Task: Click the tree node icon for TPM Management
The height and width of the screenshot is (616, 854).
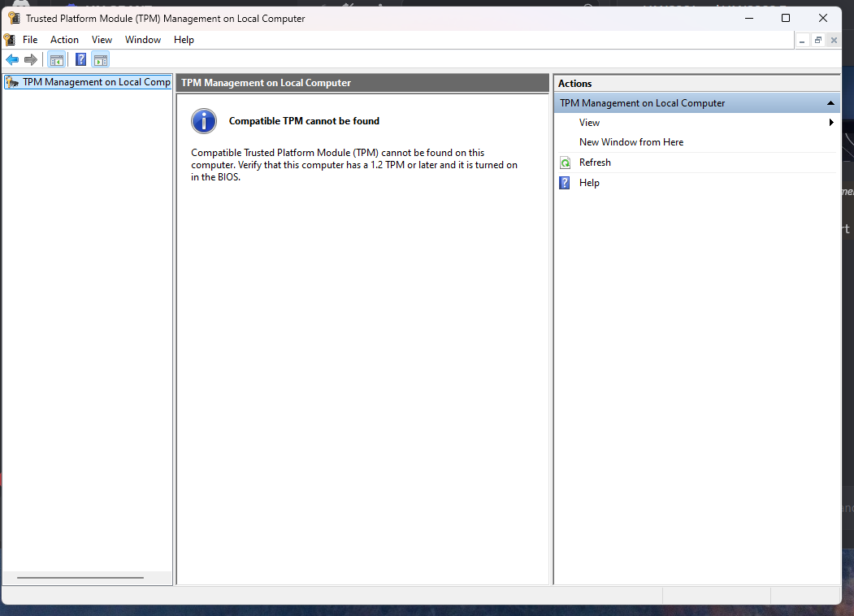Action: [12, 82]
